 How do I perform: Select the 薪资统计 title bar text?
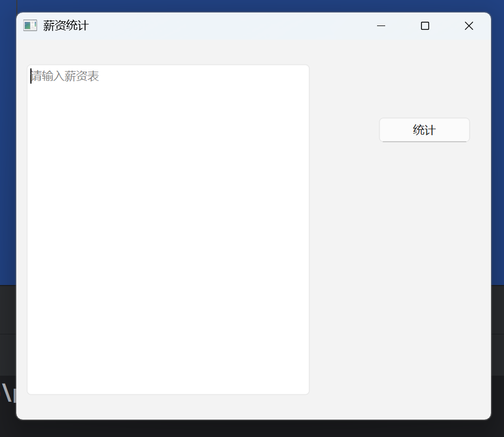pos(66,26)
